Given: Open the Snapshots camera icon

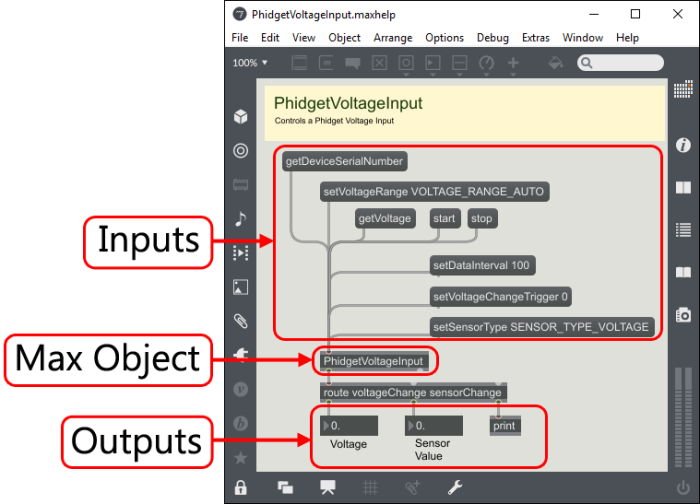Looking at the screenshot, I should click(683, 315).
